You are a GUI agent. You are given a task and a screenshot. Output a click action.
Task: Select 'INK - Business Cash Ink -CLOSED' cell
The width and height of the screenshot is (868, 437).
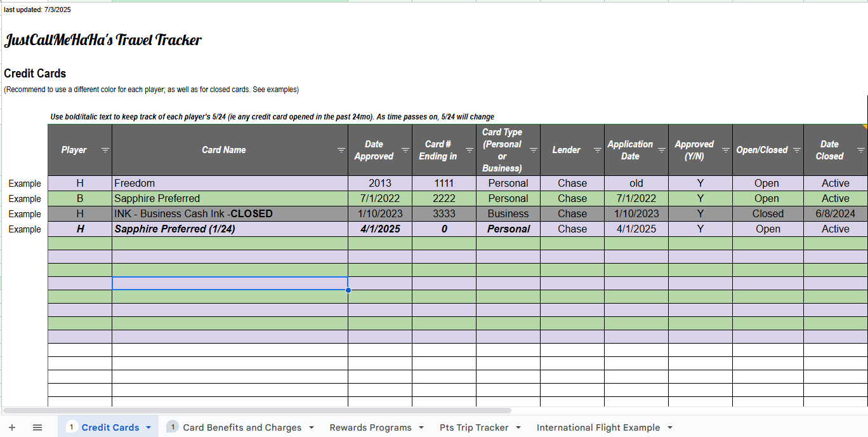(x=230, y=213)
